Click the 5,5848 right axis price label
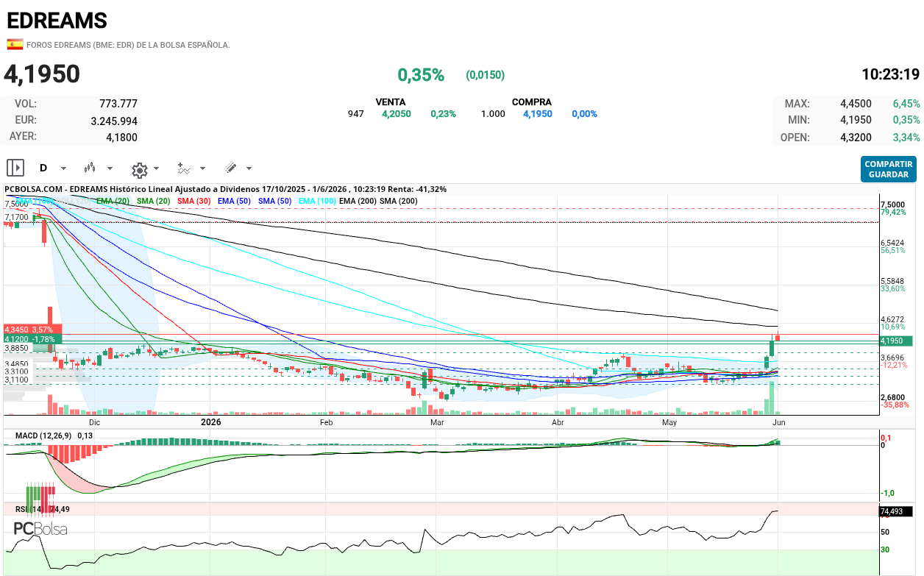This screenshot has width=924, height=576. click(892, 281)
